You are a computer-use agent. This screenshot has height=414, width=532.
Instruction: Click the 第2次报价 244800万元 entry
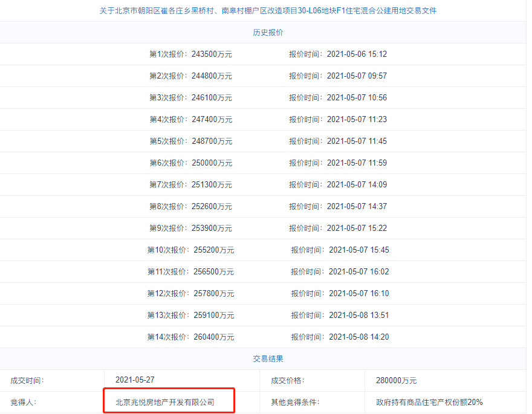point(190,76)
